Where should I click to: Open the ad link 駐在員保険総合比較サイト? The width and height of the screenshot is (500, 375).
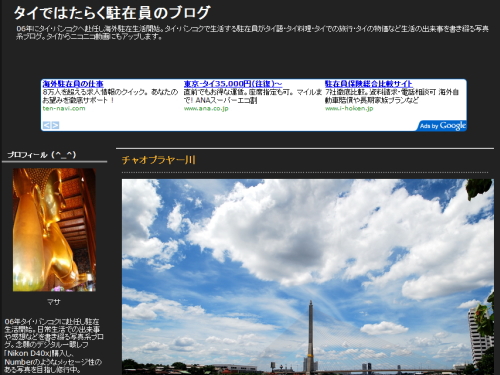(x=368, y=84)
